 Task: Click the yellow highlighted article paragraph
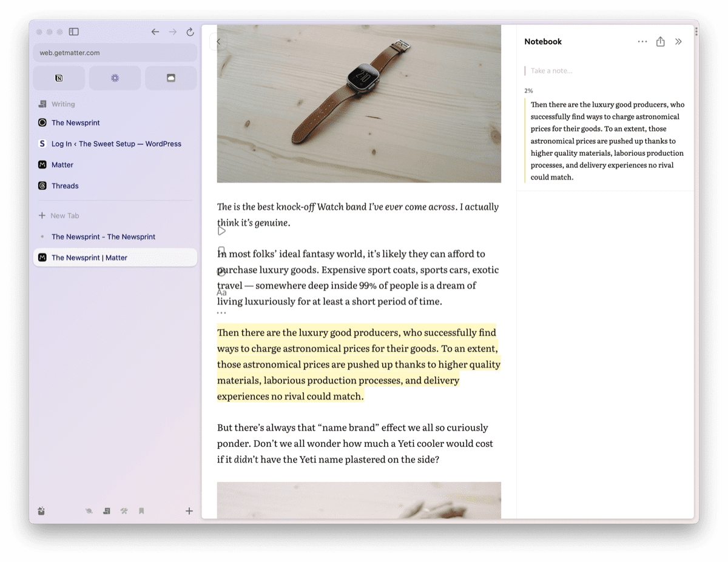[x=359, y=364]
